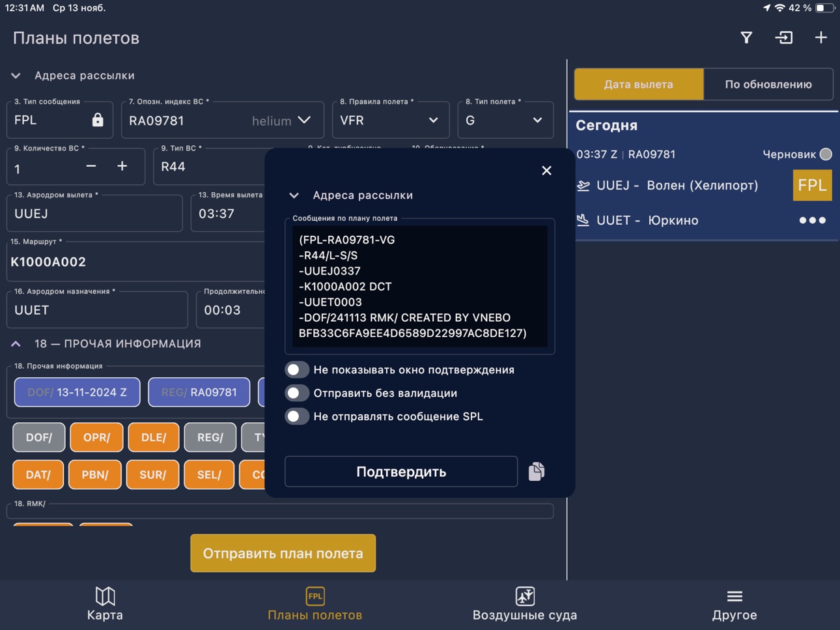Close the confirmation dialog

pyautogui.click(x=546, y=170)
